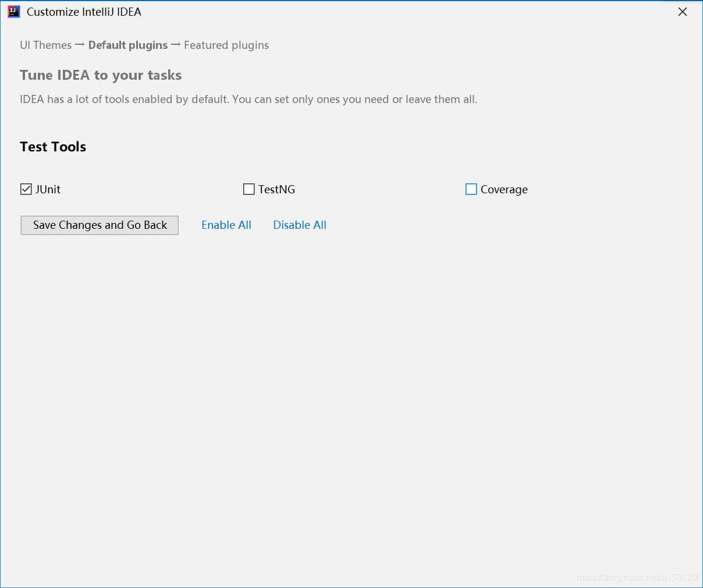Enable the TestNG checkbox
Image resolution: width=703 pixels, height=588 pixels.
(249, 189)
